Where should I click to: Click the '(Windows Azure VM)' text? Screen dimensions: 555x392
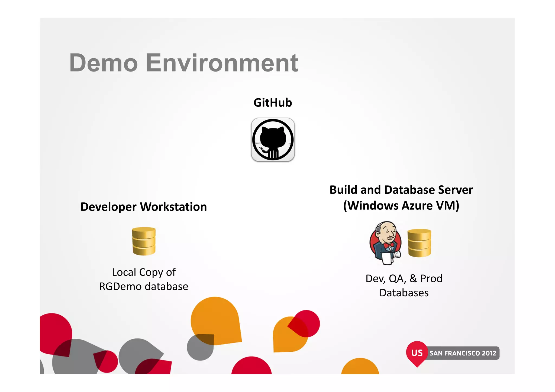point(401,206)
